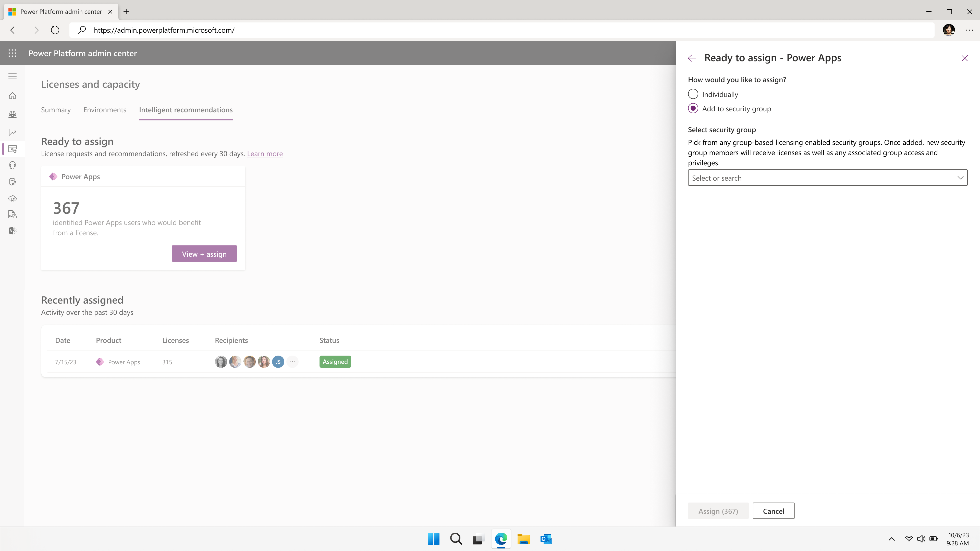The height and width of the screenshot is (551, 980).
Task: Open the Learn more link
Action: (x=265, y=154)
